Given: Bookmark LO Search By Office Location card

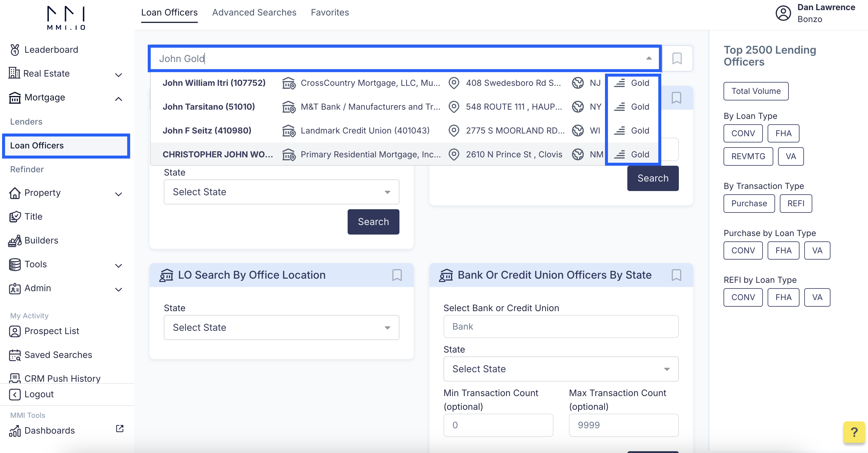Looking at the screenshot, I should coord(397,275).
